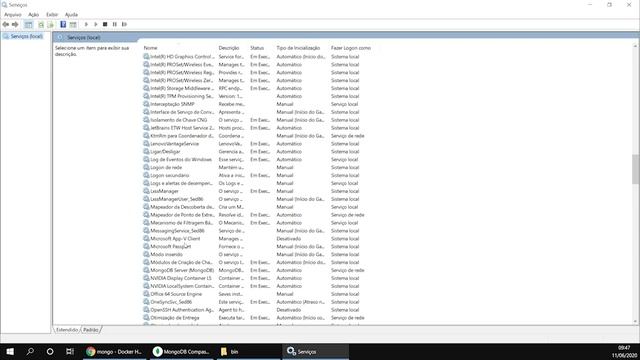
Task: Click the blue Help toolbar icon
Action: pos(63,24)
